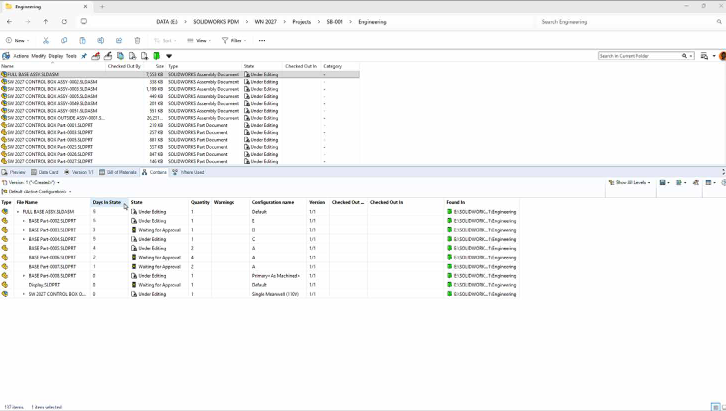
Task: Collapse the FULL BASE ASSY.SLDASM tree node
Action: coord(18,212)
